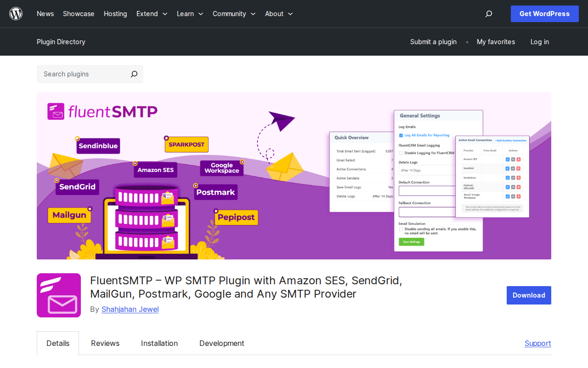The width and height of the screenshot is (588, 368).
Task: Visit Shahjahan Jewel's author profile
Action: click(130, 309)
